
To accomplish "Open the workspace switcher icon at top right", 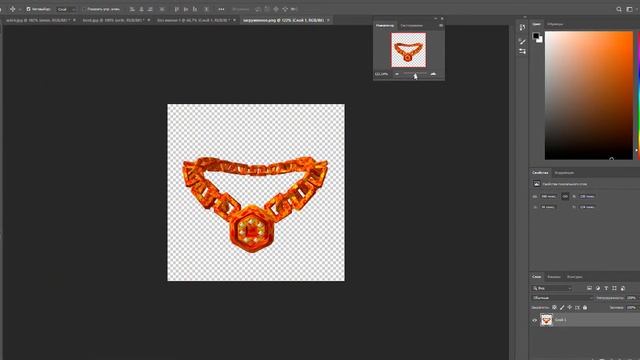I will point(629,9).
